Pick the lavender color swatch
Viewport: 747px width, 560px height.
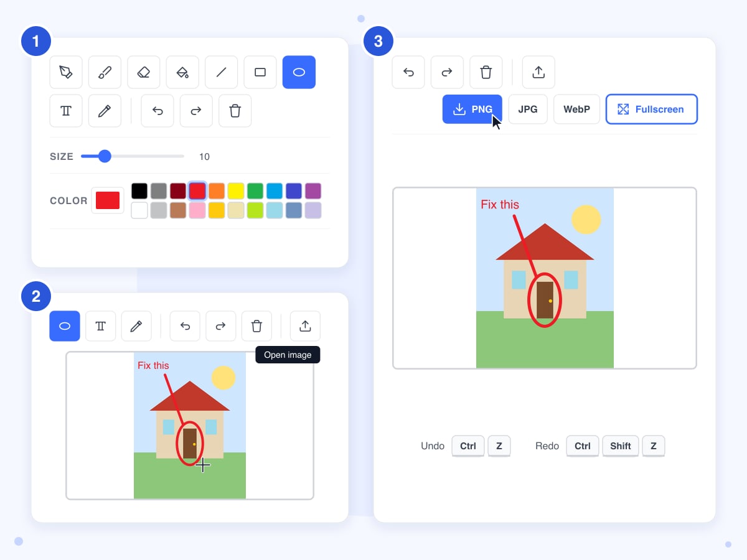coord(313,210)
